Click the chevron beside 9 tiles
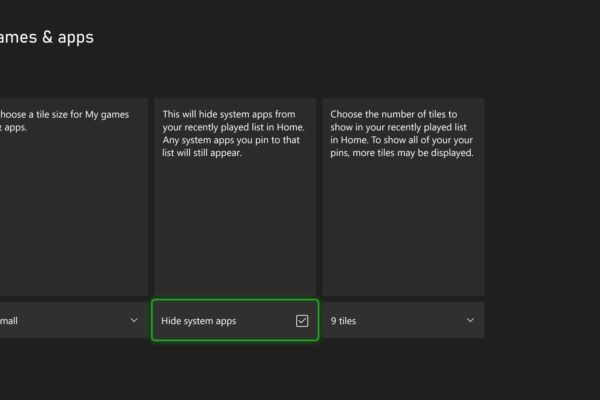The image size is (600, 400). point(470,321)
